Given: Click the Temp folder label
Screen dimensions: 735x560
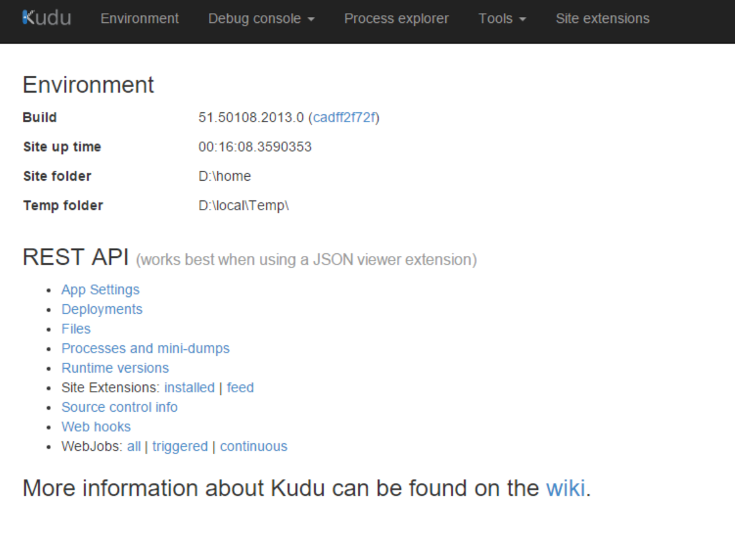Looking at the screenshot, I should (63, 206).
